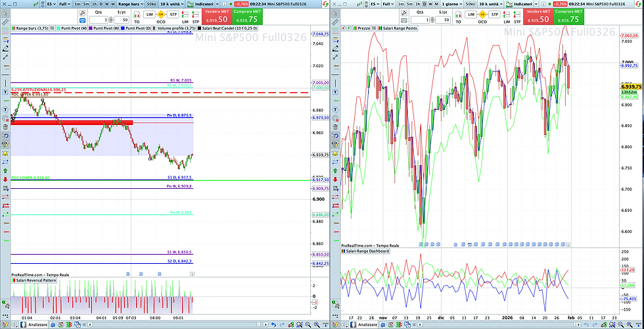Click Vendere MKT in right window
Viewport: 644px width, 329px height.
(x=538, y=16)
